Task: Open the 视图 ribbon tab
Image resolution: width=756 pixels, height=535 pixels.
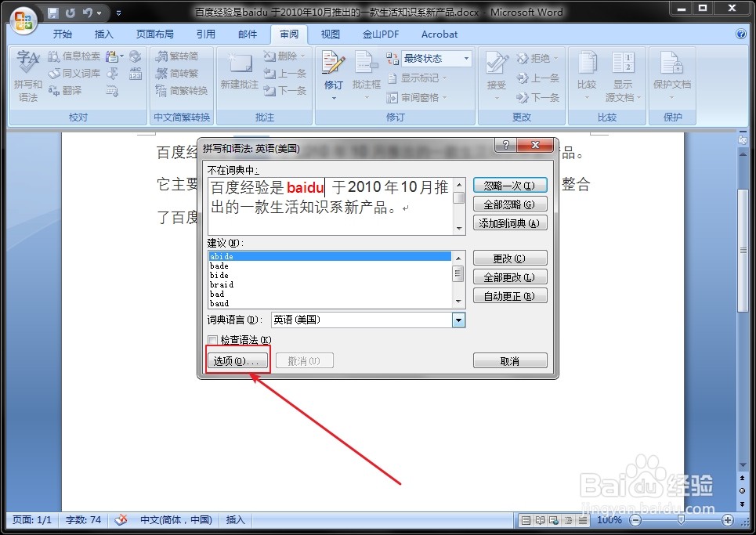Action: pos(331,34)
